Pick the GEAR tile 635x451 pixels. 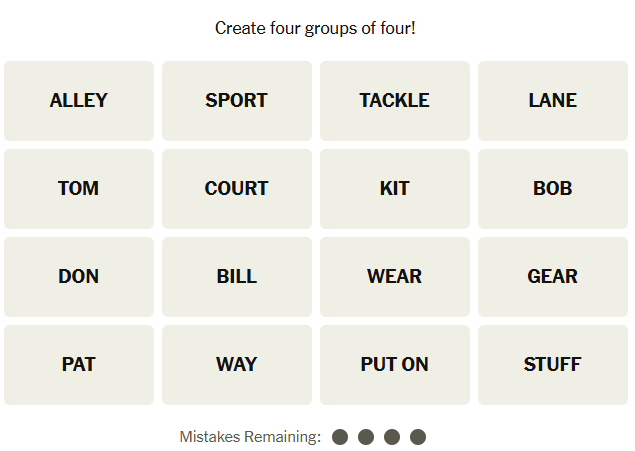553,277
